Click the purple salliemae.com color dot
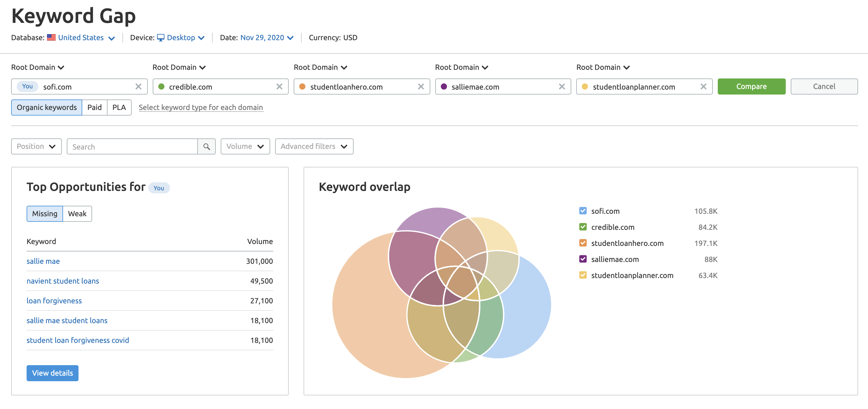This screenshot has height=409, width=868. coord(444,86)
